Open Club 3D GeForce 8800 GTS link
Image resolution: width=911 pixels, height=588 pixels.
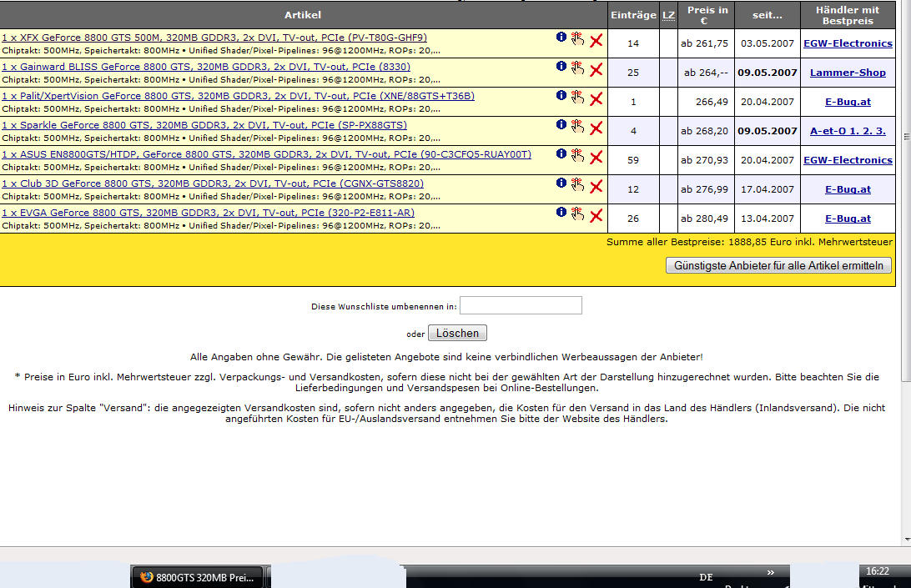213,183
